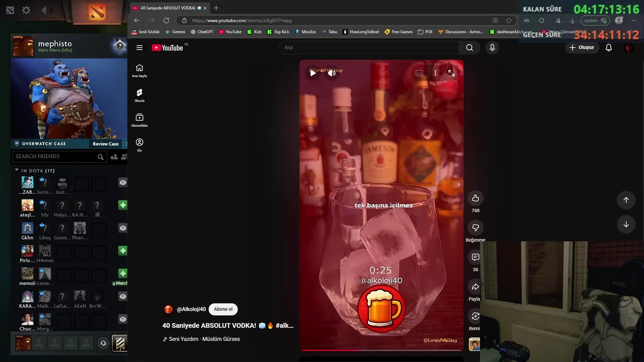644x362 pixels.
Task: Open Gemini bookmark
Action: click(x=175, y=32)
